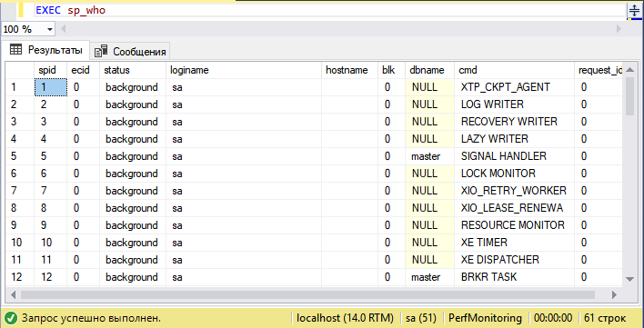This screenshot has width=644, height=328.
Task: Select the LOG WRITER cmd cell
Action: pos(514,104)
